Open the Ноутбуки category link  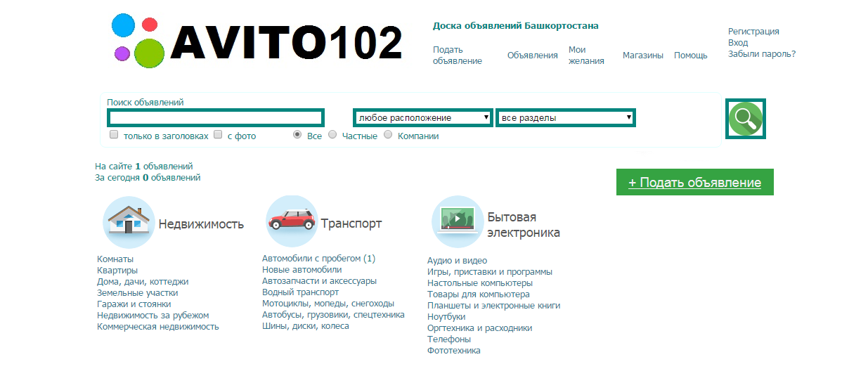[446, 317]
